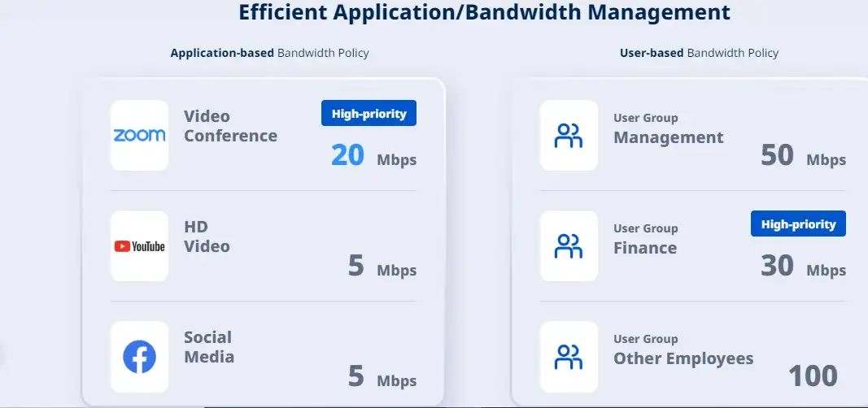The width and height of the screenshot is (868, 408).
Task: Click the User Group label above Other Employees
Action: [x=645, y=339]
